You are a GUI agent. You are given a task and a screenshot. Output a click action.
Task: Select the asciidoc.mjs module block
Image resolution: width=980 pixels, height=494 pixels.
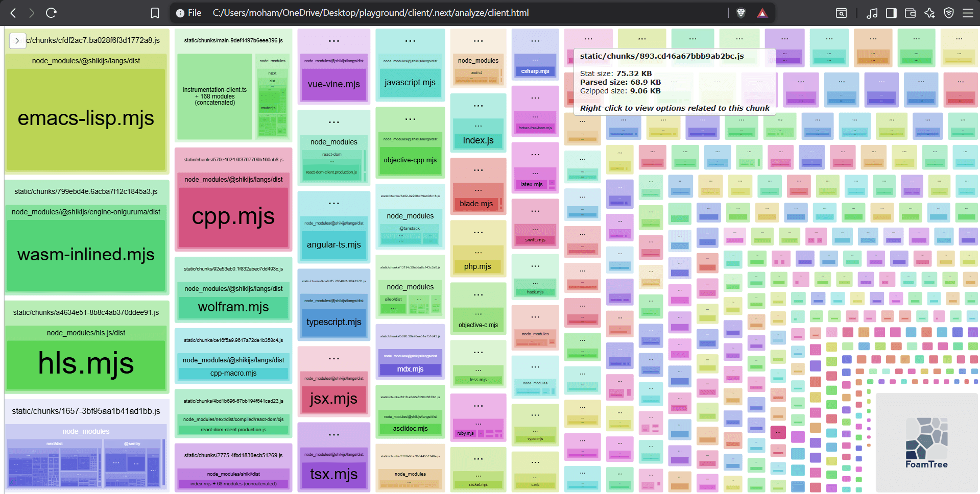[410, 429]
